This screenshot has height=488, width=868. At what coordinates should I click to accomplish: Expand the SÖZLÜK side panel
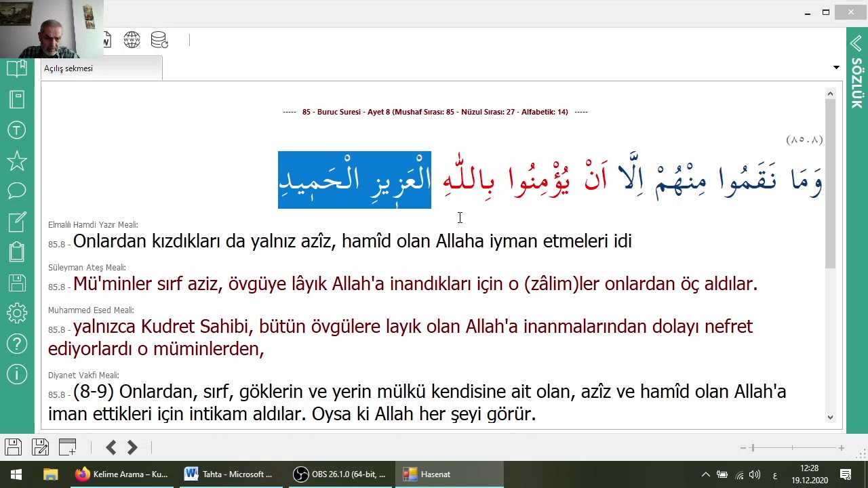(x=856, y=71)
